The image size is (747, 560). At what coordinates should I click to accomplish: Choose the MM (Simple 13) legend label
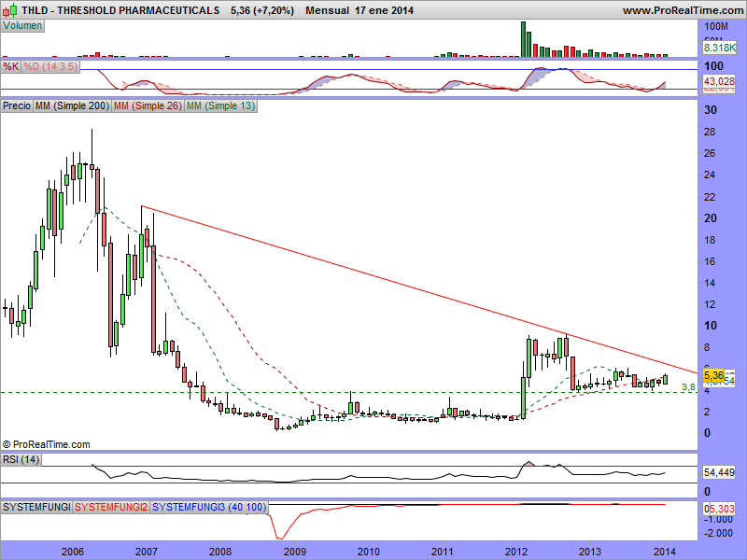click(x=220, y=106)
